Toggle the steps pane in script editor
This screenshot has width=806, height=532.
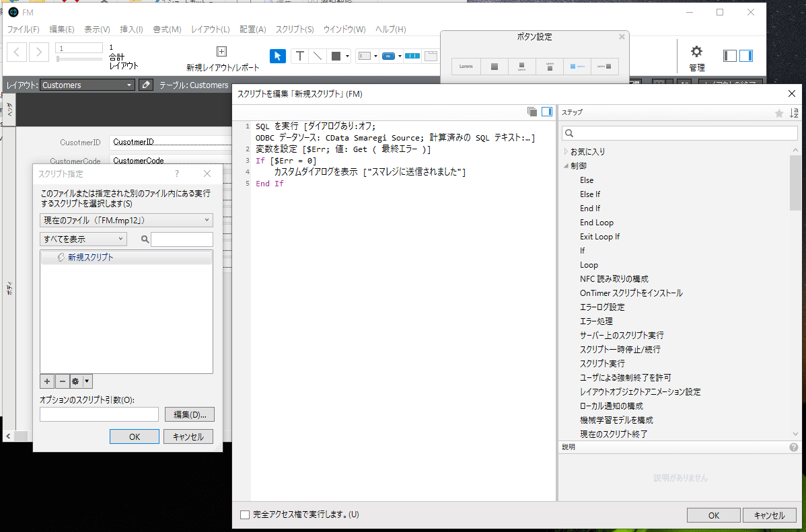click(547, 112)
